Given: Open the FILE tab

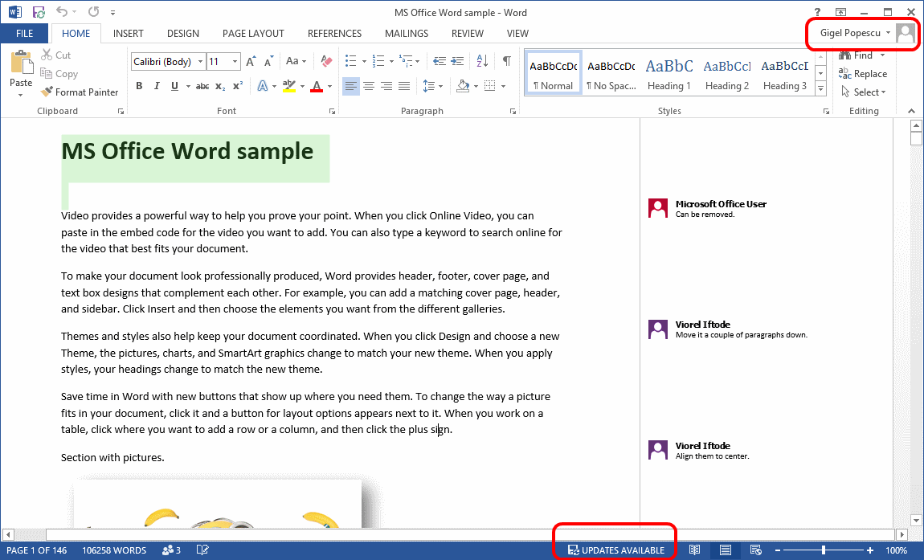Looking at the screenshot, I should pyautogui.click(x=24, y=34).
